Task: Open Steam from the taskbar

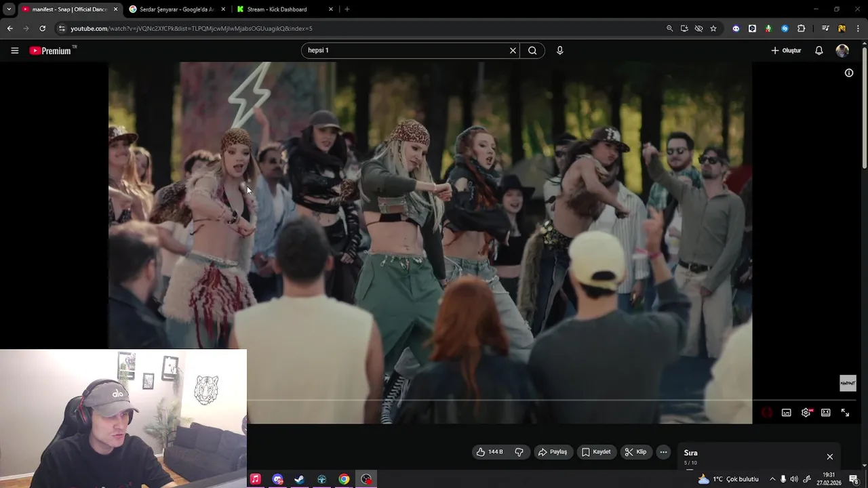Action: 299,479
